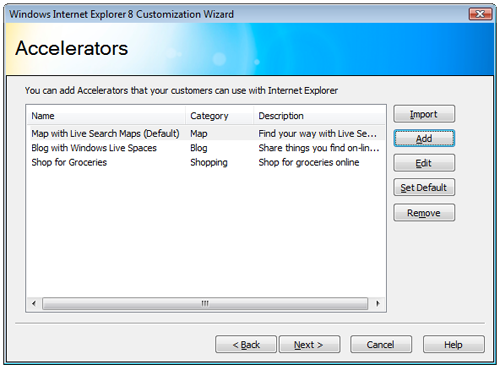Click the Shopping category cell
Screen dimensions: 500x370
209,162
